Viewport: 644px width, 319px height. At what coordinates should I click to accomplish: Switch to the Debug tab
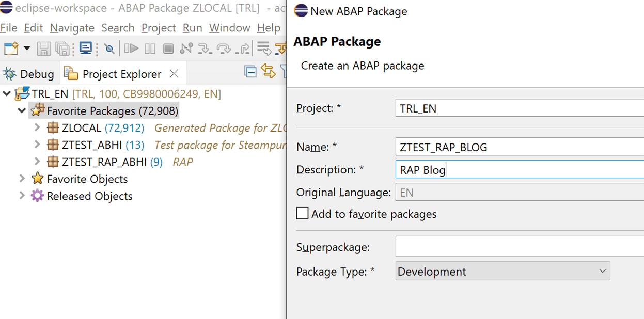pyautogui.click(x=28, y=74)
